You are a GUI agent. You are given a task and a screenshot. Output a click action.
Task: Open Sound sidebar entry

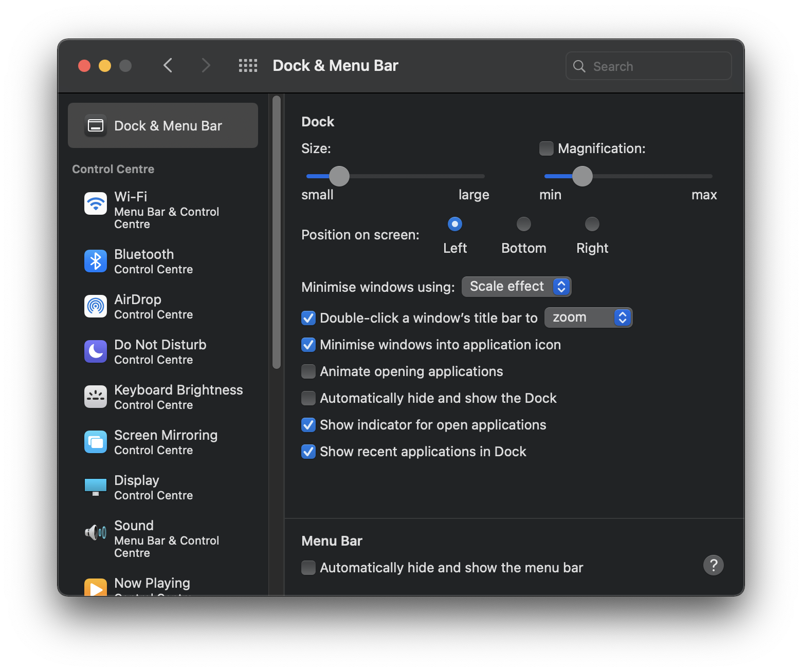[163, 538]
